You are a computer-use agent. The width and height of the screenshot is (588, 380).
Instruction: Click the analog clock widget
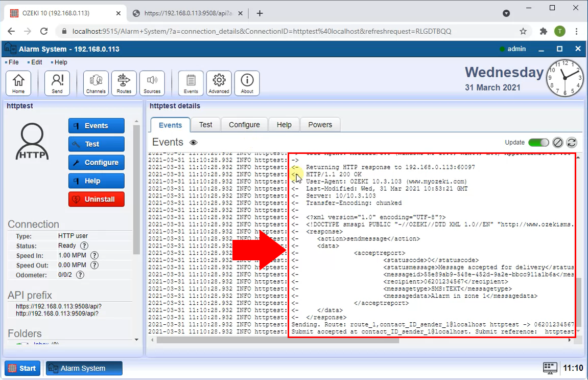pyautogui.click(x=565, y=78)
